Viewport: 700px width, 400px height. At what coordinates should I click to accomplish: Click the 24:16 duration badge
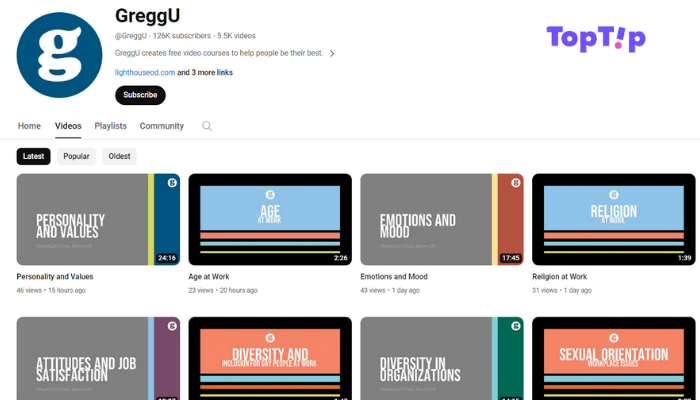coord(167,258)
